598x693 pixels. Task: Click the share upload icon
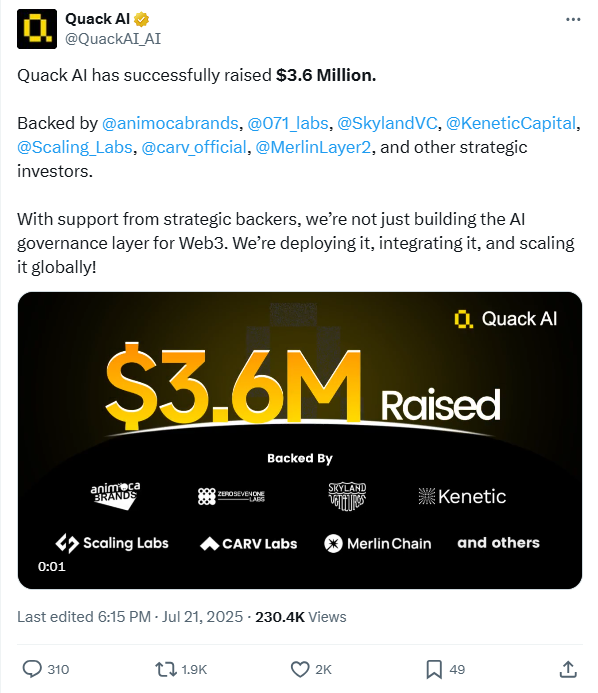click(568, 669)
